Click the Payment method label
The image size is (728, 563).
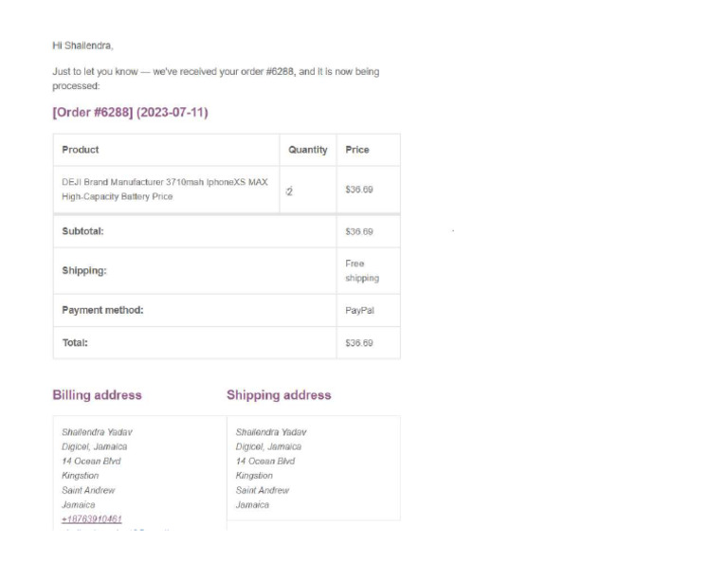(x=102, y=310)
